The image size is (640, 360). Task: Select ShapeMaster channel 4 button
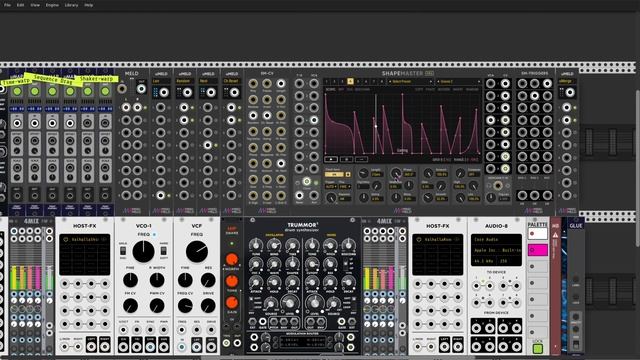350,82
